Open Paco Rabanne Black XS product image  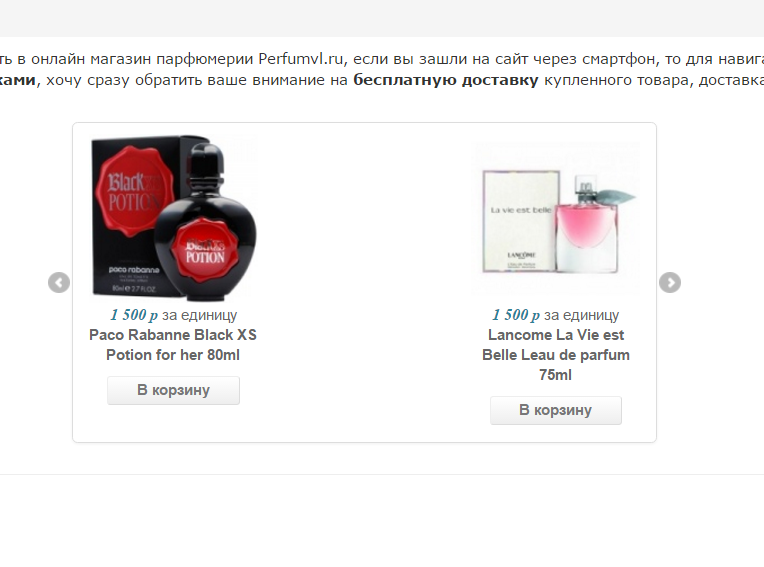tap(173, 216)
